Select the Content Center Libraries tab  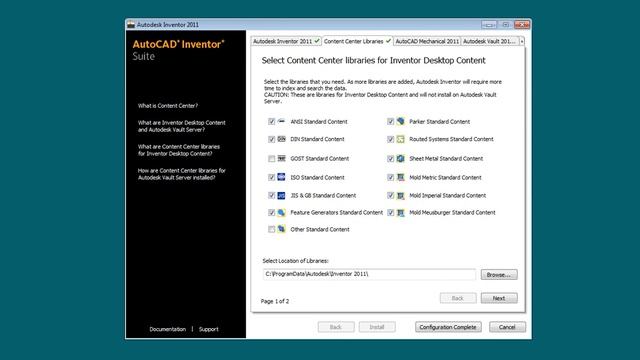pyautogui.click(x=357, y=41)
